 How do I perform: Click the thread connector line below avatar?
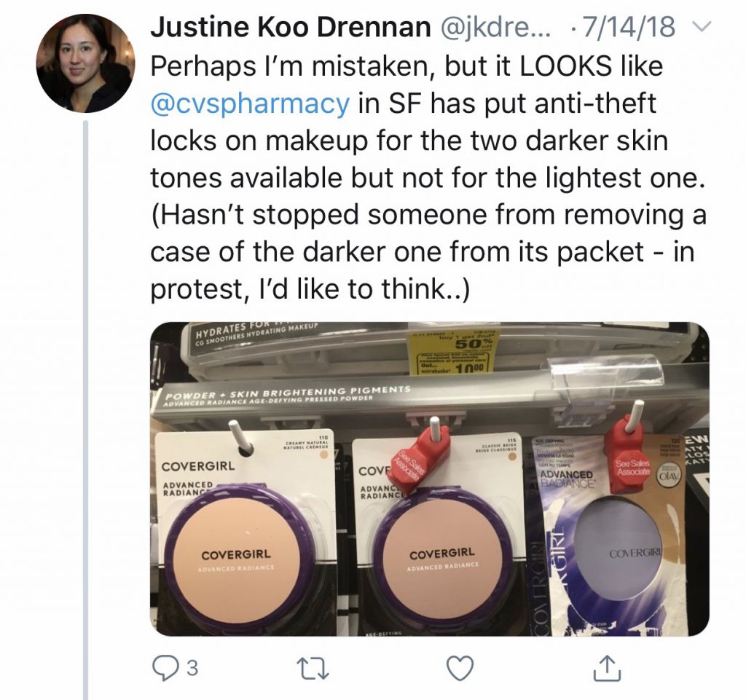pyautogui.click(x=86, y=409)
